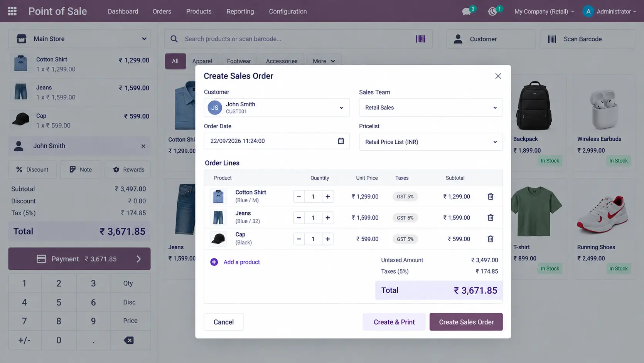Click the Create & Print button
The width and height of the screenshot is (644, 363).
point(394,322)
